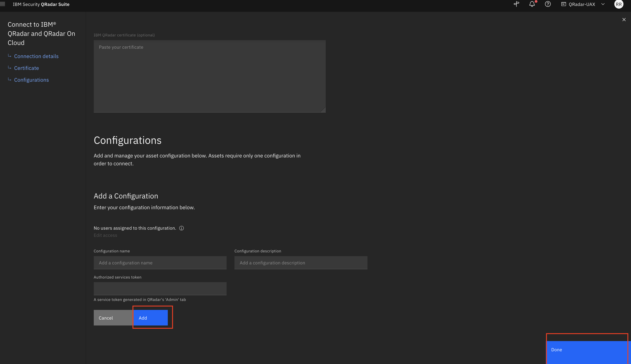The width and height of the screenshot is (631, 364).
Task: Focus the Paste your certificate textarea
Action: (210, 76)
